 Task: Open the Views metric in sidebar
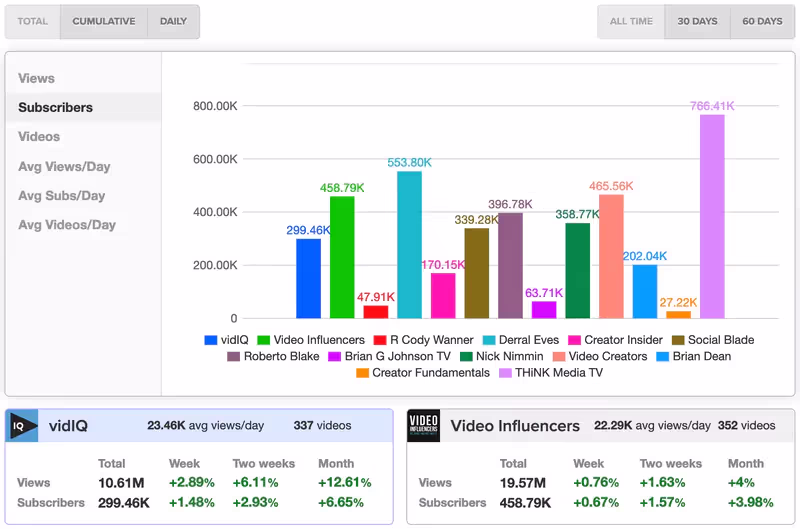(x=83, y=78)
